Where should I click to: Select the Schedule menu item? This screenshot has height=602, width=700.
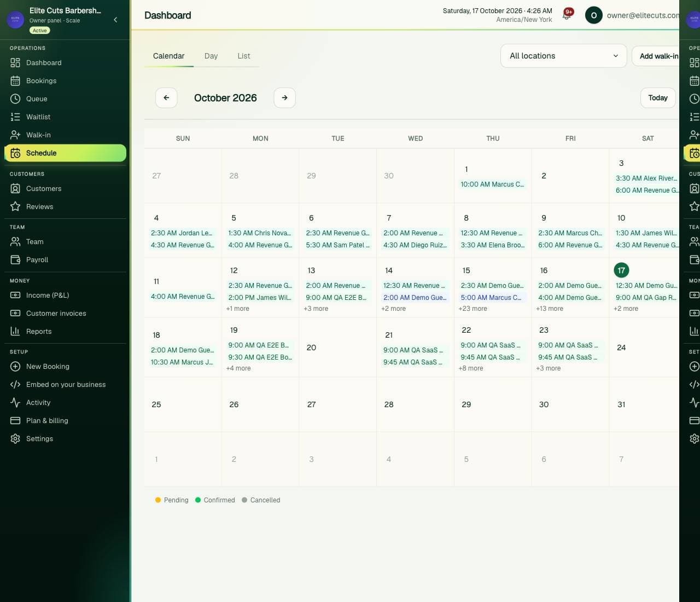65,153
